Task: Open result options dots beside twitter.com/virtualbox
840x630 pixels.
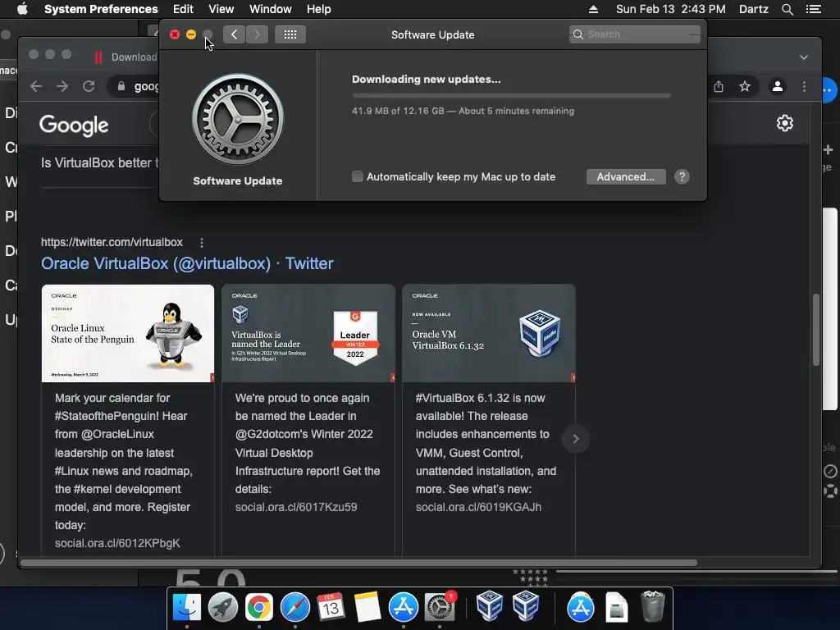Action: pyautogui.click(x=202, y=243)
